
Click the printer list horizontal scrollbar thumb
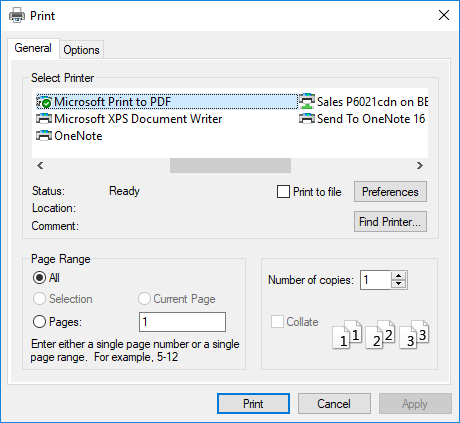click(x=230, y=166)
